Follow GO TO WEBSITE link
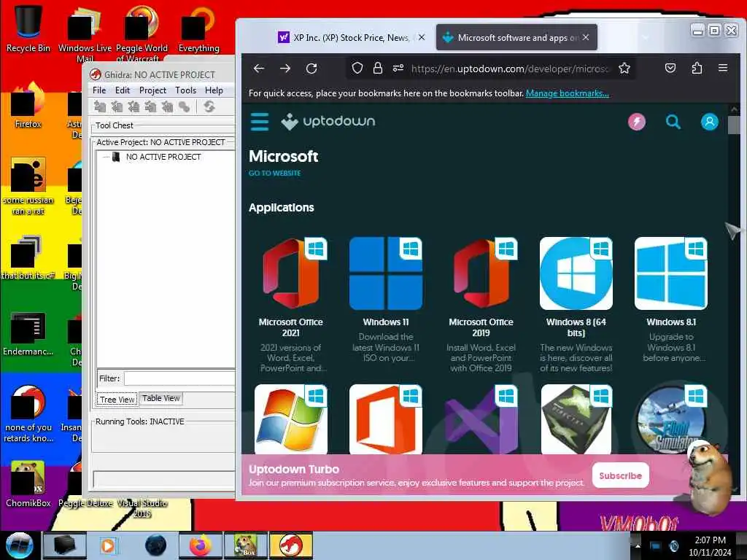The width and height of the screenshot is (747, 560). tap(274, 174)
